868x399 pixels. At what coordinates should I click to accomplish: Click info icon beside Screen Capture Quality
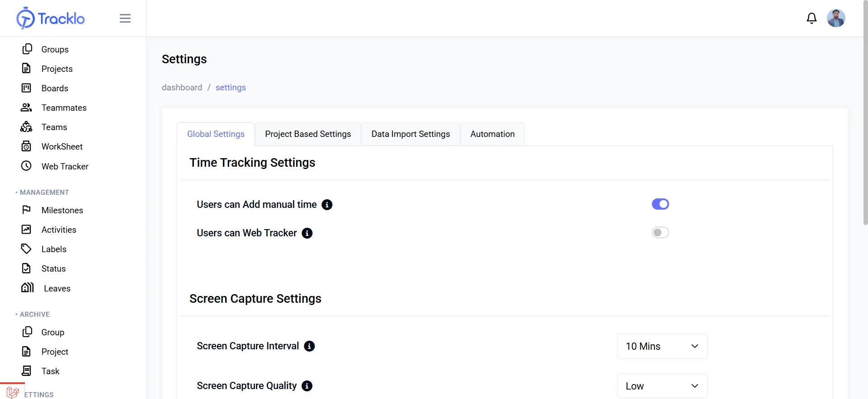(x=307, y=386)
